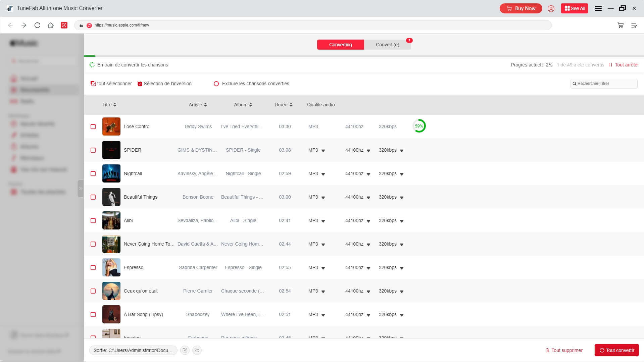Go forward with the forward arrow
The height and width of the screenshot is (362, 644).
(24, 25)
